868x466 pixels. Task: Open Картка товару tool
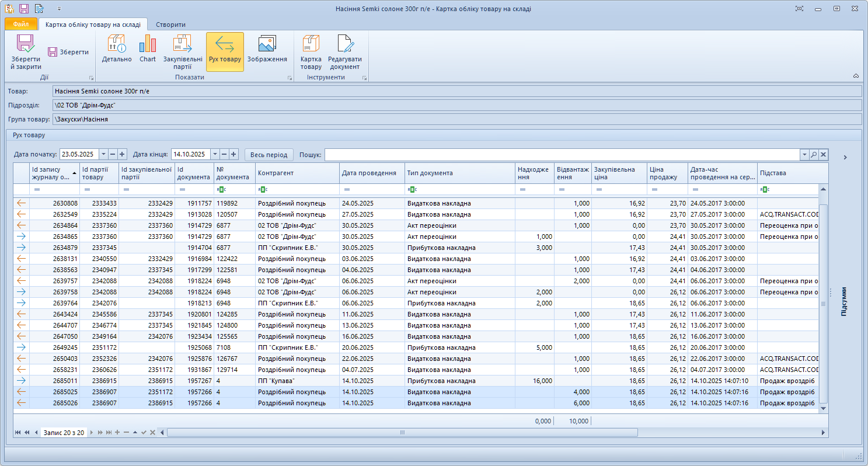coord(311,52)
